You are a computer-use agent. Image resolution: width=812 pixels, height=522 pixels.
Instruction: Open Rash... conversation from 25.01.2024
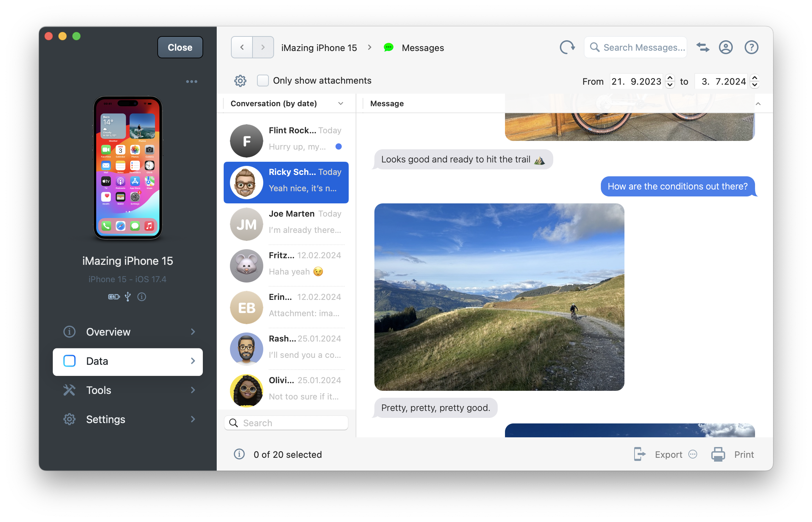pyautogui.click(x=286, y=349)
